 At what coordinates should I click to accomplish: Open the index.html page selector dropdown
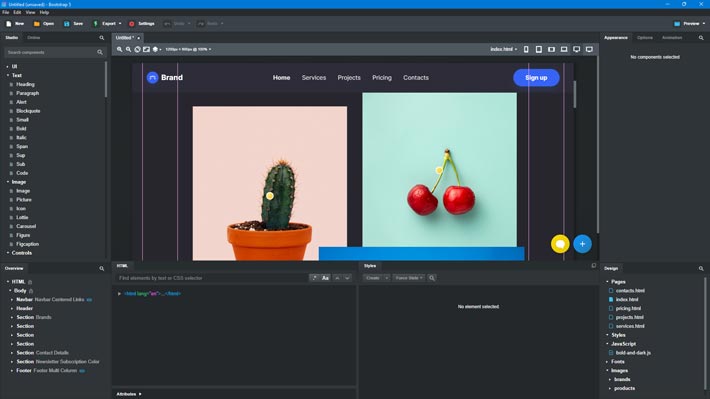pos(504,49)
